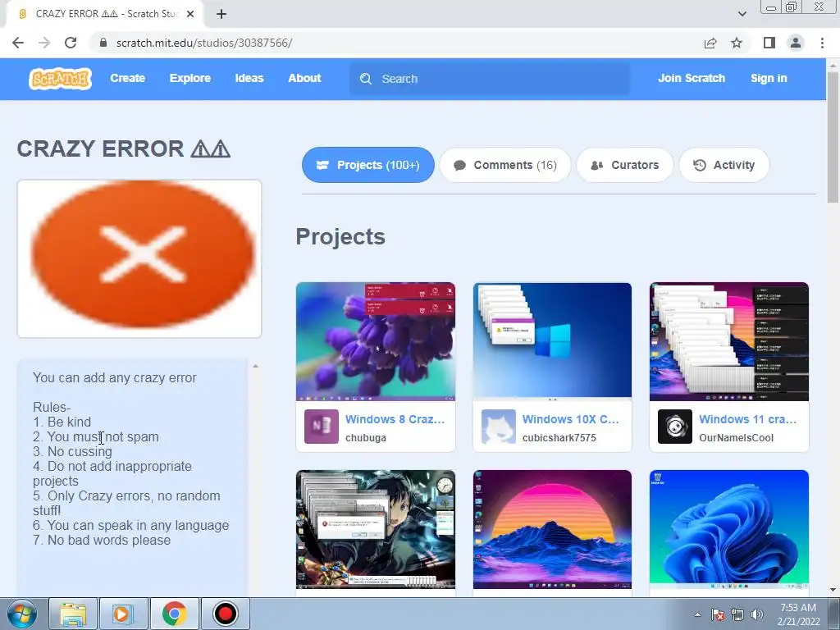Click the page vertical scrollbar thumb
Image resolution: width=840 pixels, height=630 pixels.
tap(833, 137)
